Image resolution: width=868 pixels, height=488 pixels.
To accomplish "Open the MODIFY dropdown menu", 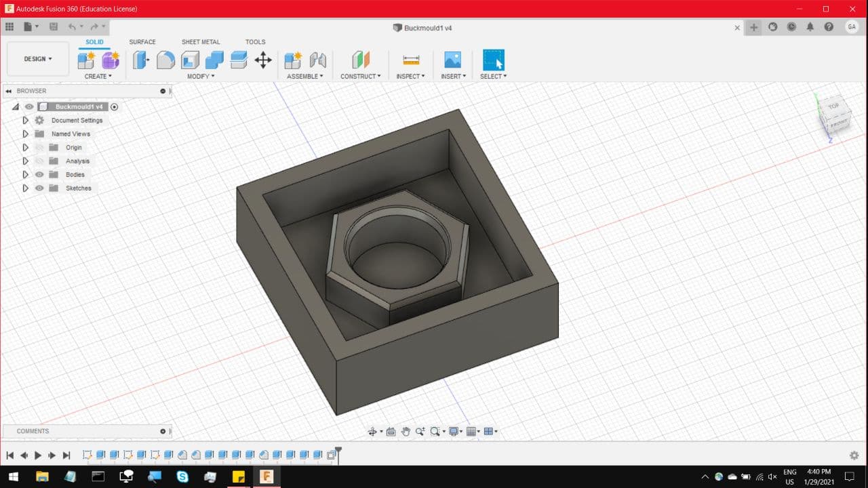I will [201, 77].
